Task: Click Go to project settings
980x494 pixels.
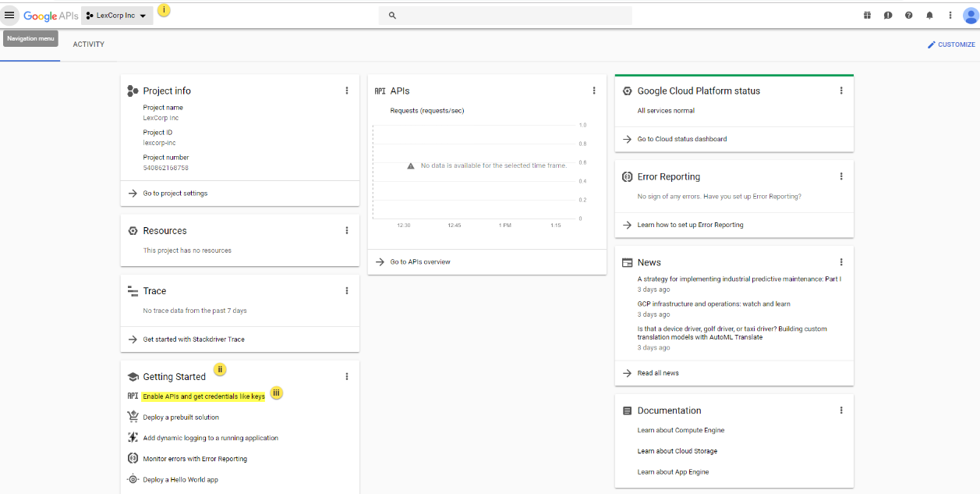Action: (x=175, y=194)
